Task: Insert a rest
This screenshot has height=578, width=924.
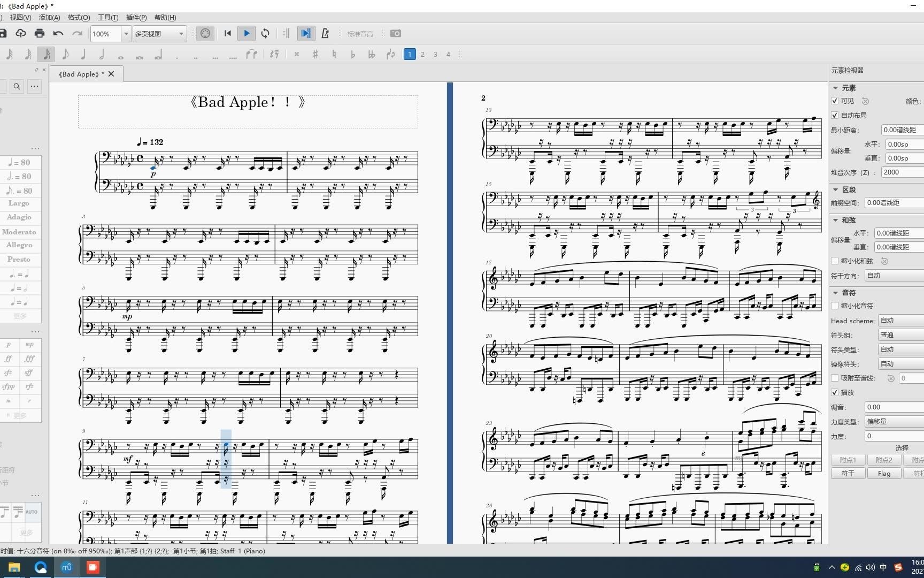Action: [274, 54]
